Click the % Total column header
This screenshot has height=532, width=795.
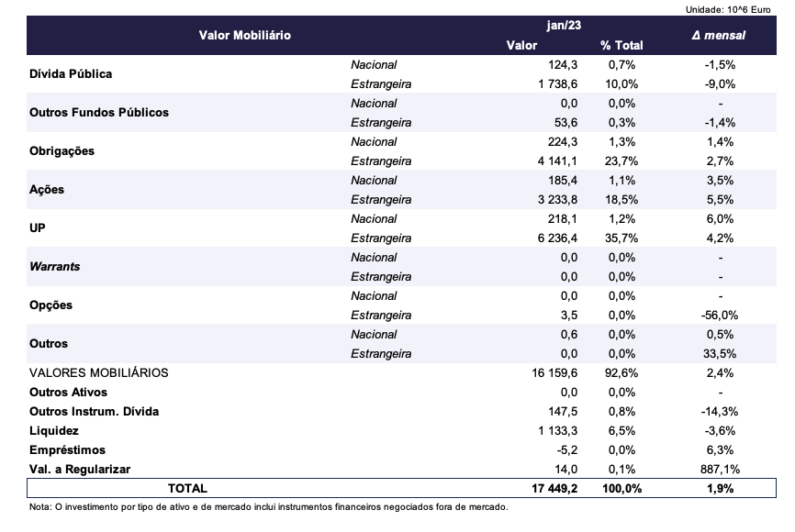tap(621, 45)
